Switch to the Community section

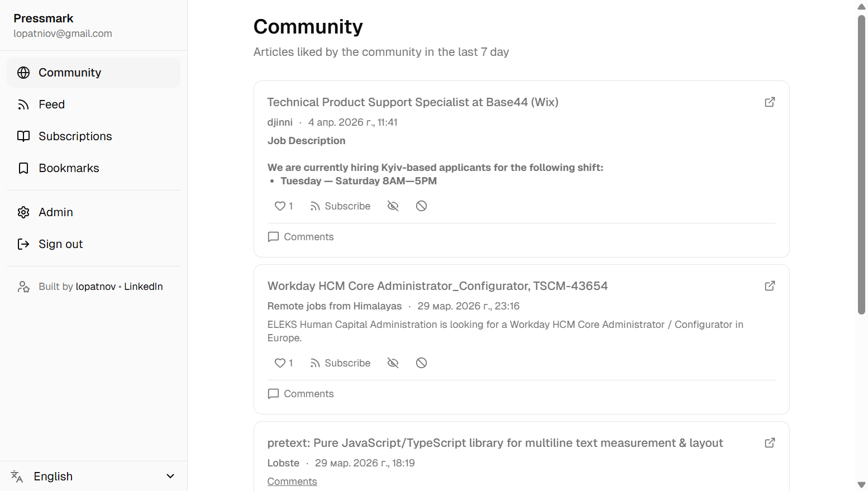70,73
